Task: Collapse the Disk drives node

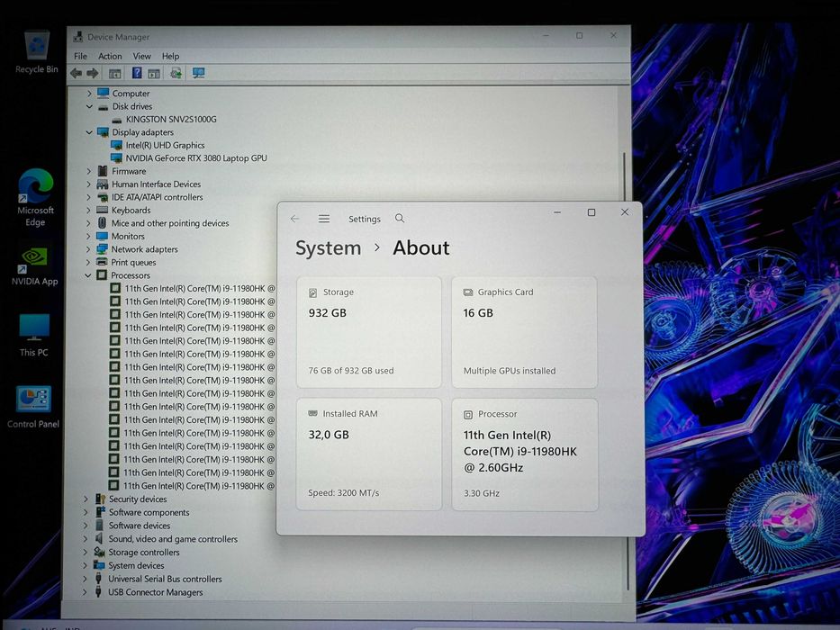Action: 89,106
